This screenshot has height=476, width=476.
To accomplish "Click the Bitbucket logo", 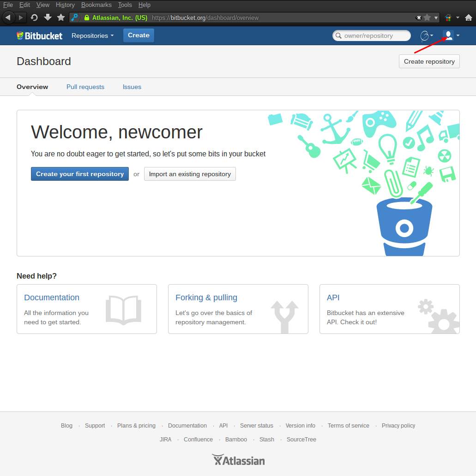I will tap(39, 36).
